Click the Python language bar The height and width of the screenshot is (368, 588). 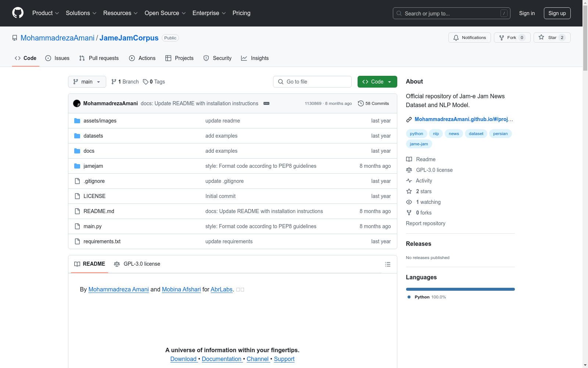[460, 289]
